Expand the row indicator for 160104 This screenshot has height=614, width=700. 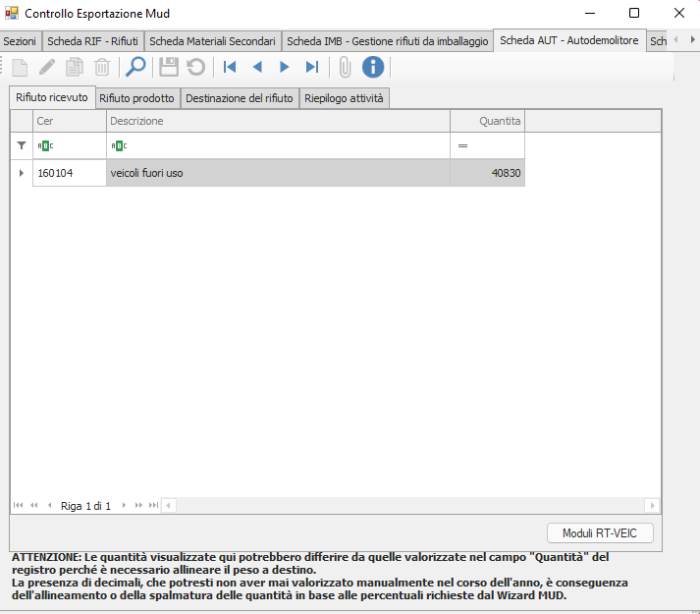[22, 173]
